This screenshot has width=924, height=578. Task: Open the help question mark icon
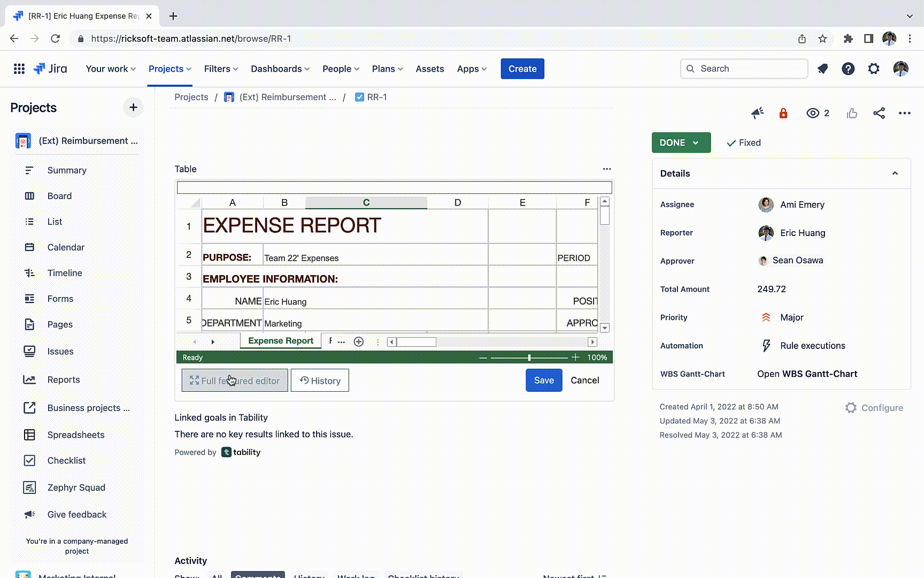[x=848, y=69]
